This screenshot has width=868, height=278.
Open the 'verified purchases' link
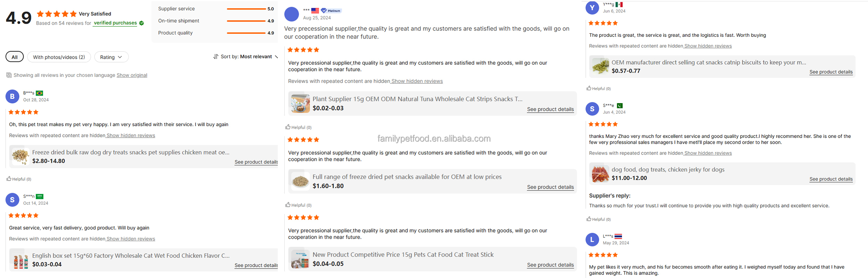115,23
